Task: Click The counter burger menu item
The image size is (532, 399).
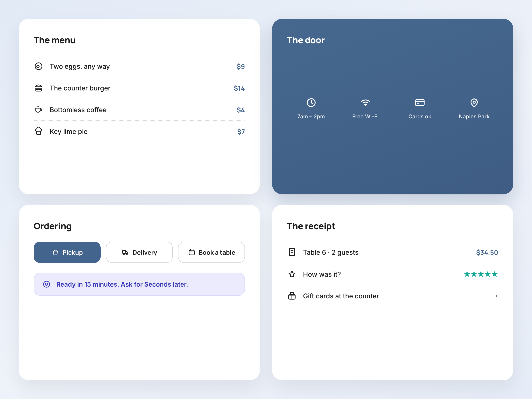Action: tap(139, 88)
